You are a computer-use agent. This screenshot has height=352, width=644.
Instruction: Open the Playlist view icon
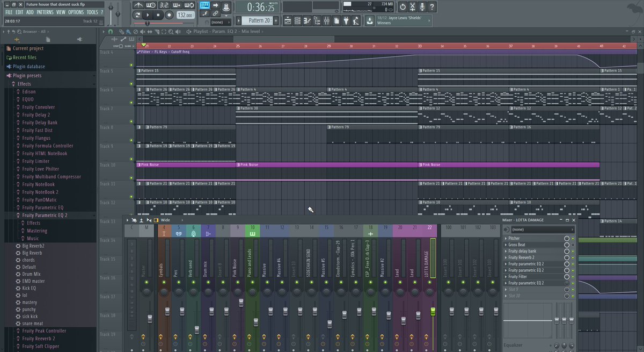pyautogui.click(x=288, y=20)
